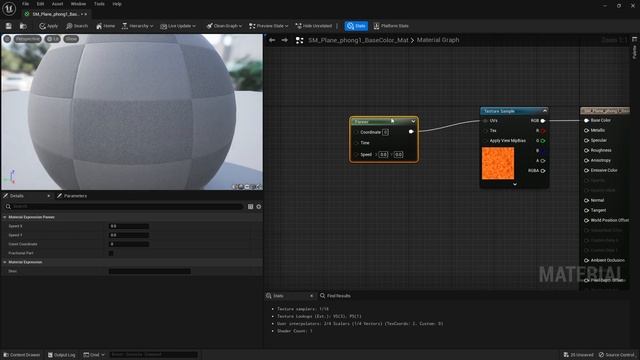Open the Asset menu

[57, 4]
